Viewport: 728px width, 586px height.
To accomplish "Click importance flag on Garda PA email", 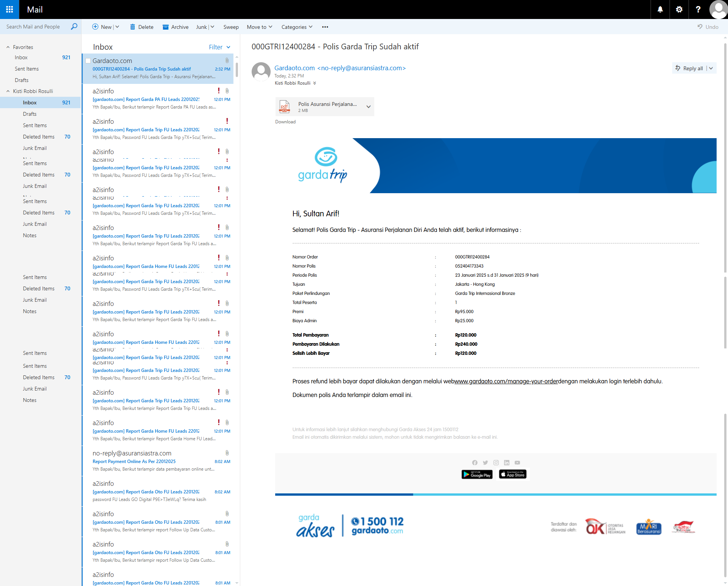I will click(219, 91).
